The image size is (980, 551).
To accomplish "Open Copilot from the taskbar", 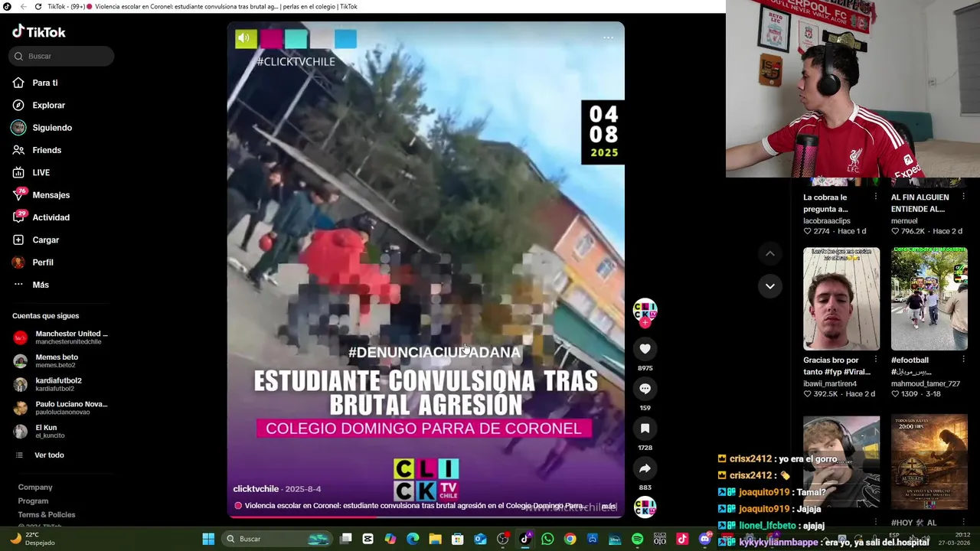I will pyautogui.click(x=390, y=539).
